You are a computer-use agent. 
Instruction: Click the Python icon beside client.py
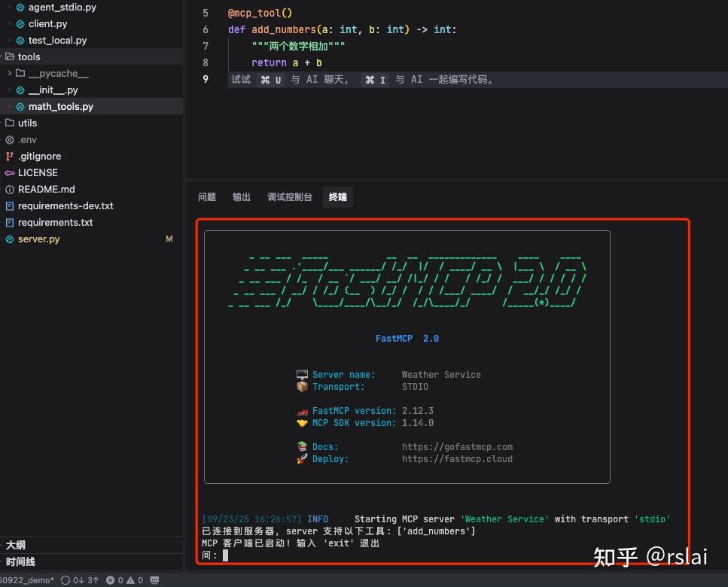pyautogui.click(x=20, y=24)
